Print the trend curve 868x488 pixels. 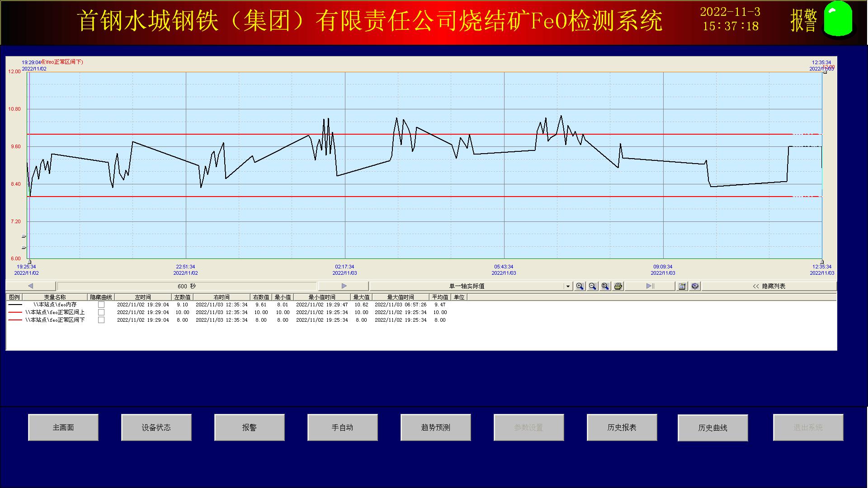pyautogui.click(x=618, y=286)
